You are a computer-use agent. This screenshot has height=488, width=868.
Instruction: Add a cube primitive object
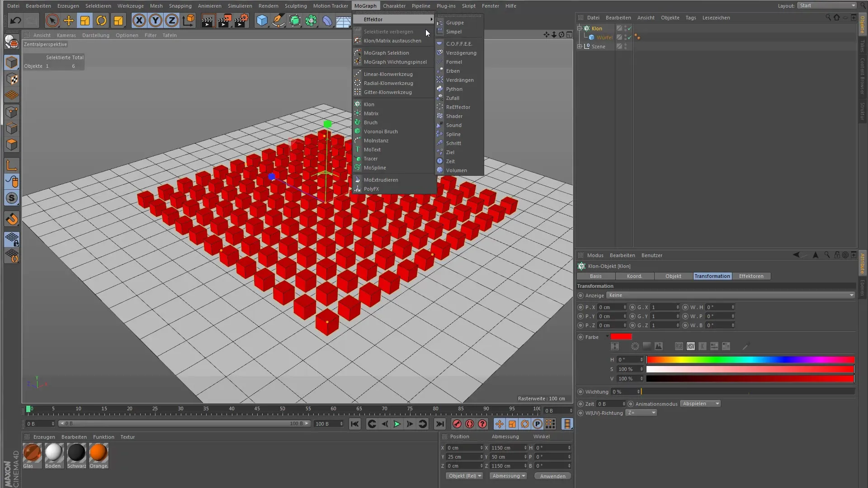tap(262, 20)
